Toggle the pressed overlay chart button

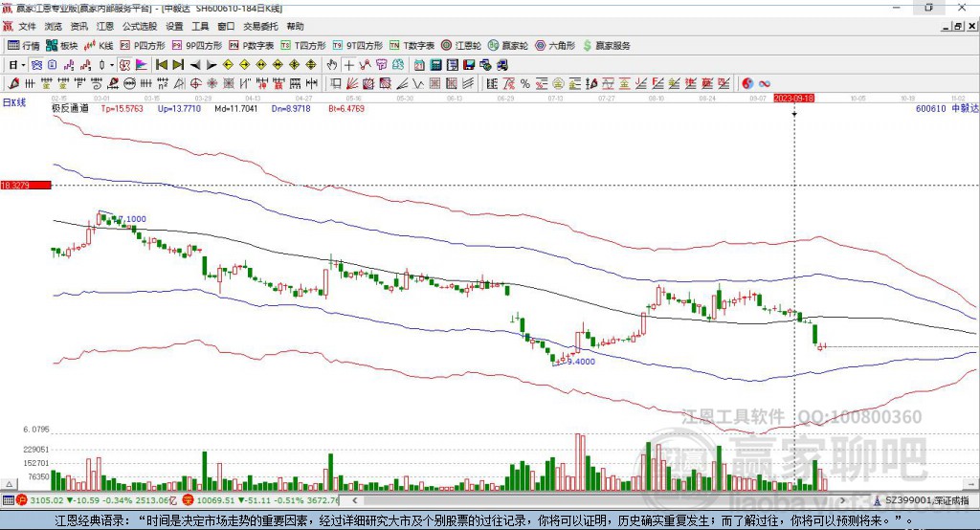pyautogui.click(x=36, y=65)
